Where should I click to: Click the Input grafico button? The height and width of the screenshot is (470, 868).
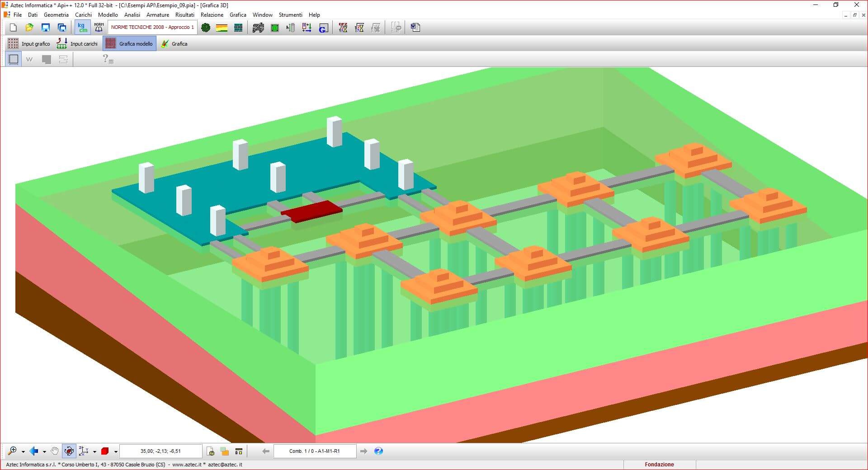click(29, 44)
